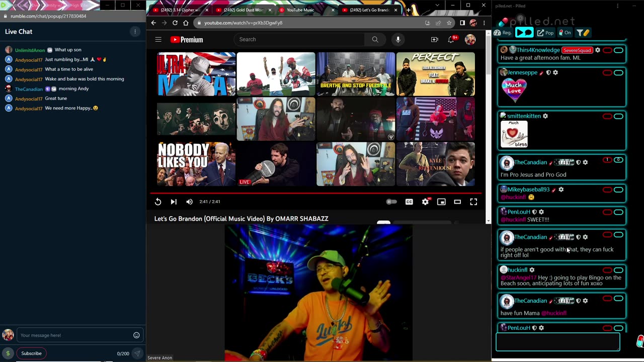Open Chrome three-dot menu
The height and width of the screenshot is (362, 644).
click(x=484, y=23)
